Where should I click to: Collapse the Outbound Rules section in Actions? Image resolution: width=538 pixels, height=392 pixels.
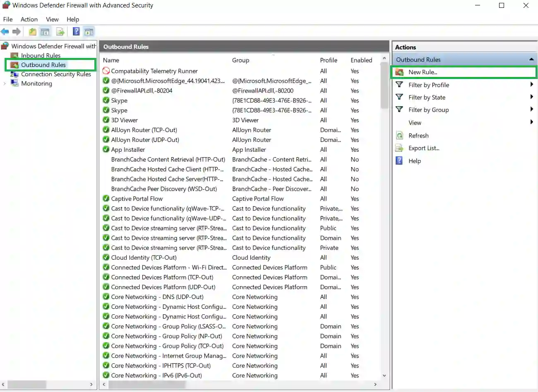[531, 60]
